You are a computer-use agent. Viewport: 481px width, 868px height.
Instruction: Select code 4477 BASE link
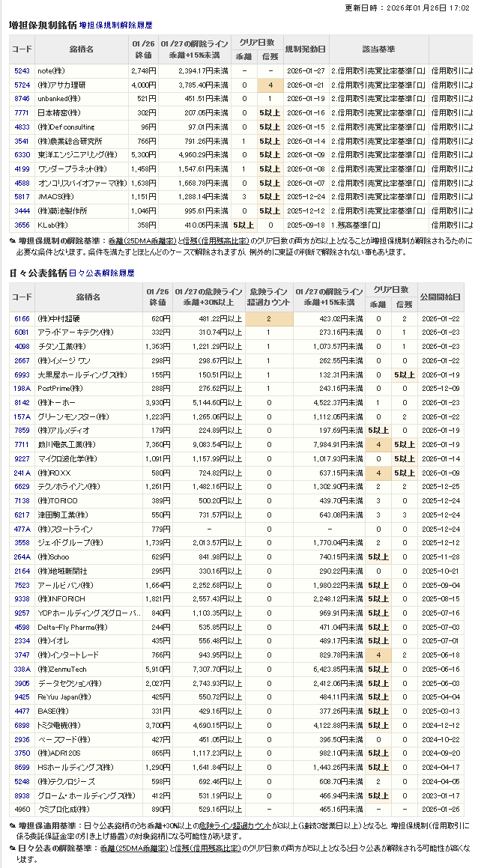pos(22,711)
